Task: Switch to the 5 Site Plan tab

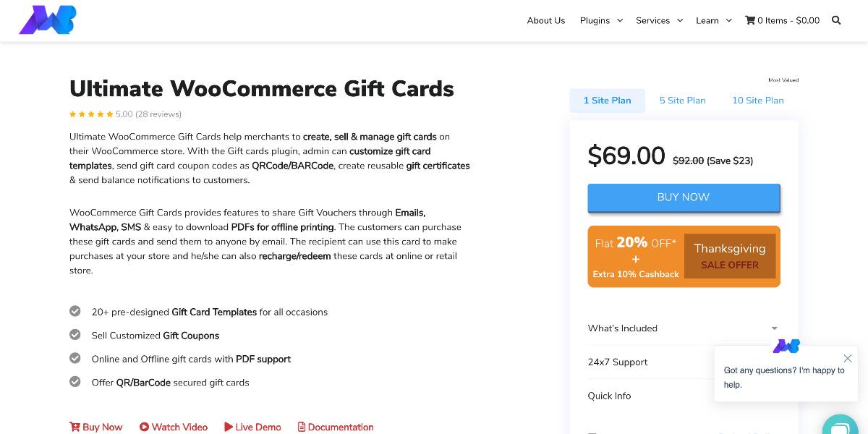Action: (682, 101)
